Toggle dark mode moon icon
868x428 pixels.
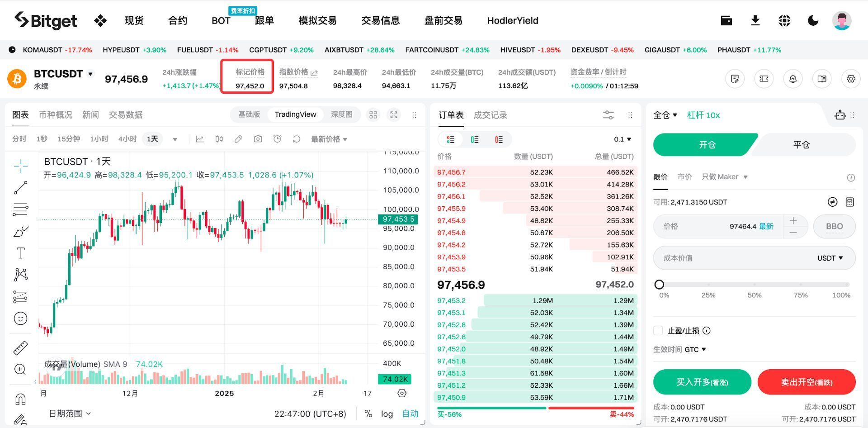pos(813,20)
